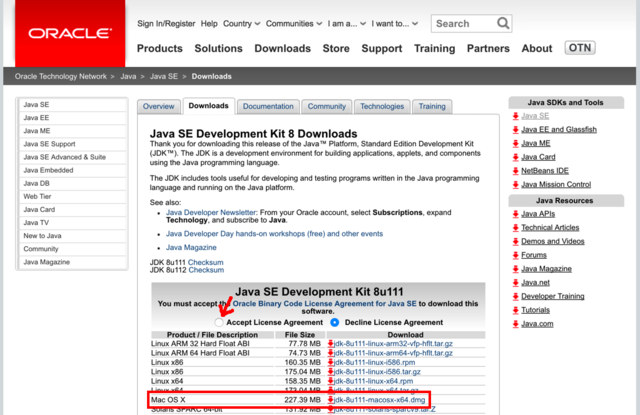640x415 pixels.
Task: Open Java EE in left sidebar
Action: 72,118
